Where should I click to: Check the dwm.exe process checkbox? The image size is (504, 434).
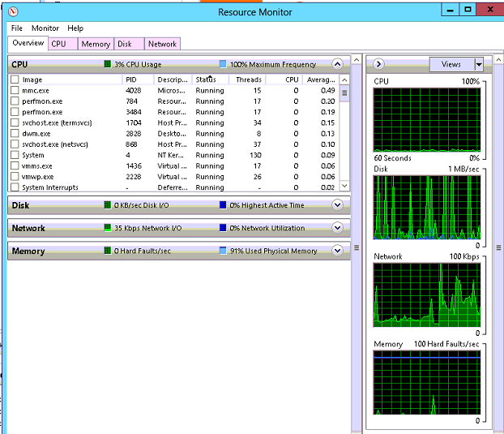(15, 134)
